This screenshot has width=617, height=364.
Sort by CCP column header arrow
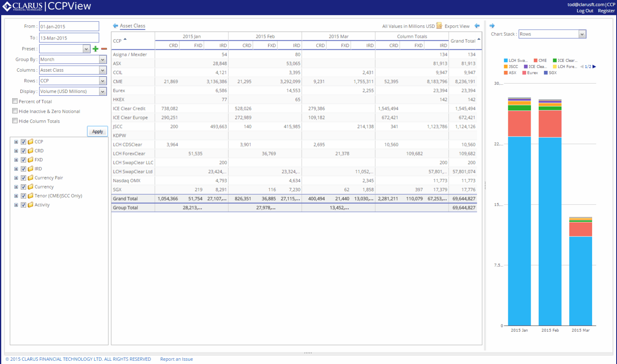(x=125, y=39)
